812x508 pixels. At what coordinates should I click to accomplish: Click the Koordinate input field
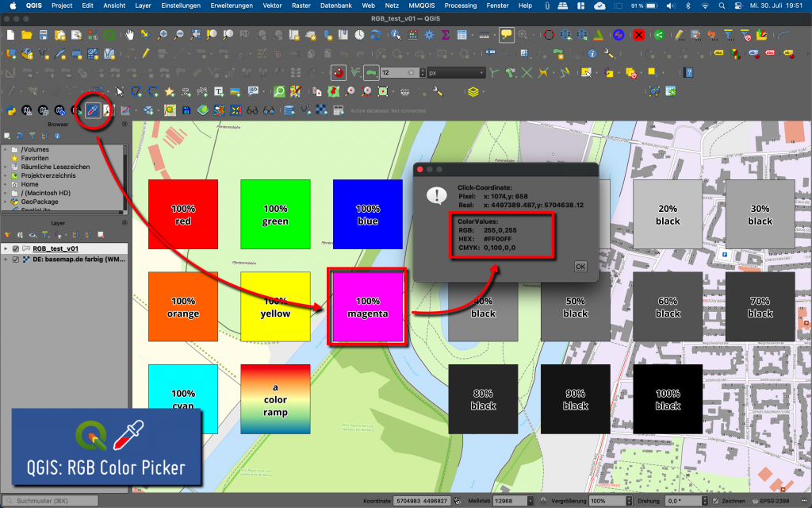click(x=422, y=502)
